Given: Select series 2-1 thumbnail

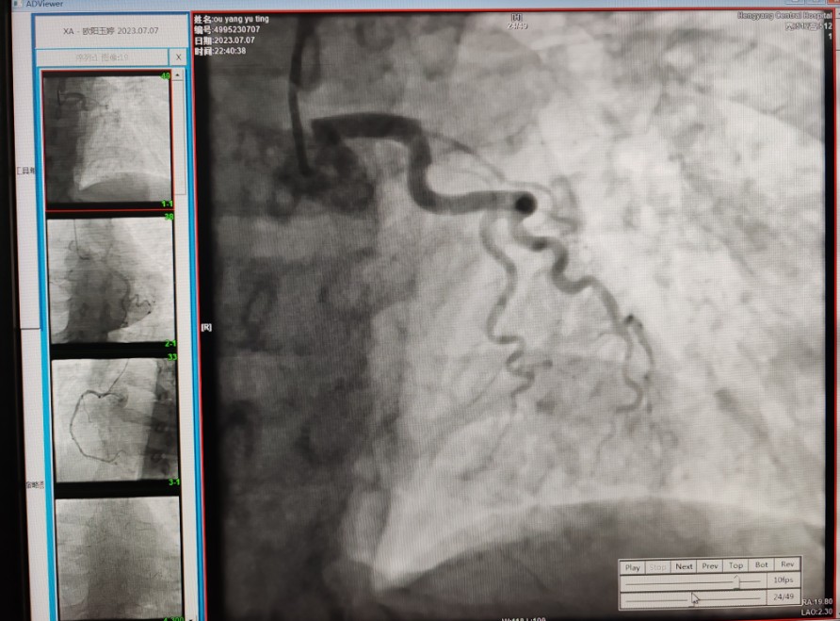Looking at the screenshot, I should (111, 281).
